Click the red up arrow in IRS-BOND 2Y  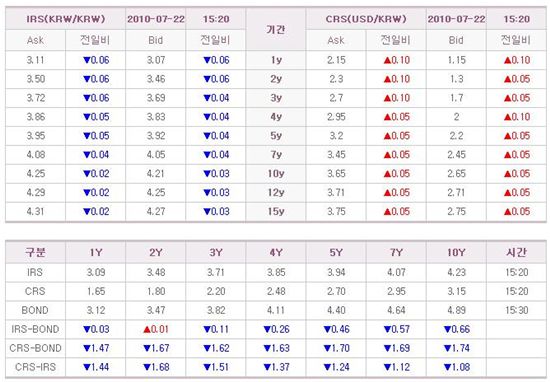[x=147, y=329]
